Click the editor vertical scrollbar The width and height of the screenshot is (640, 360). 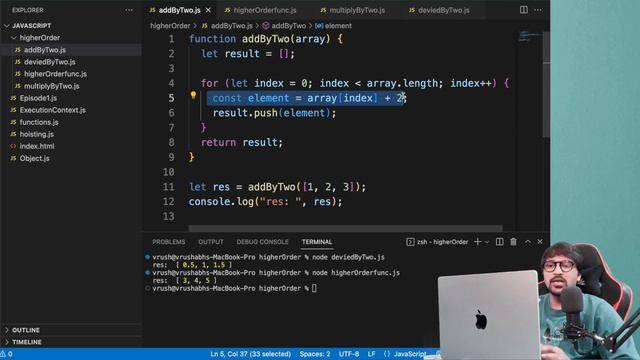[x=546, y=84]
